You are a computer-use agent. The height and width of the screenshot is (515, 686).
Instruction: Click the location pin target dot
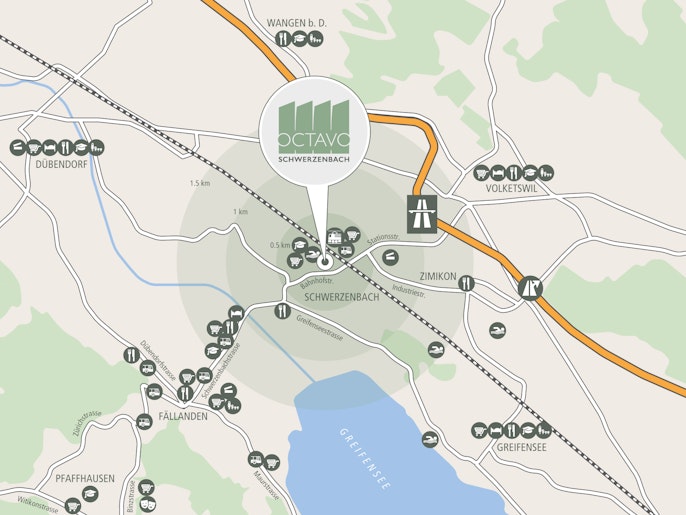pos(325,262)
